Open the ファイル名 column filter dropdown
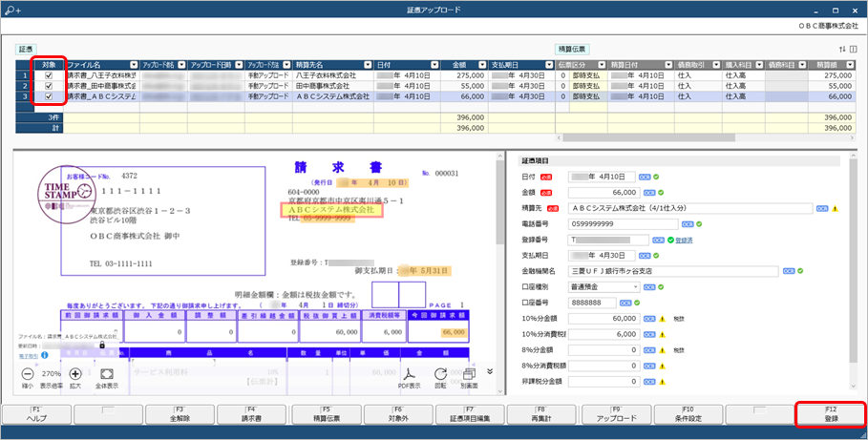Viewport: 868px width, 440px height. pos(134,65)
